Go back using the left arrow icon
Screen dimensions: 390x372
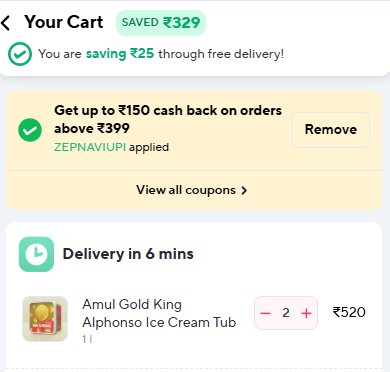(x=6, y=23)
